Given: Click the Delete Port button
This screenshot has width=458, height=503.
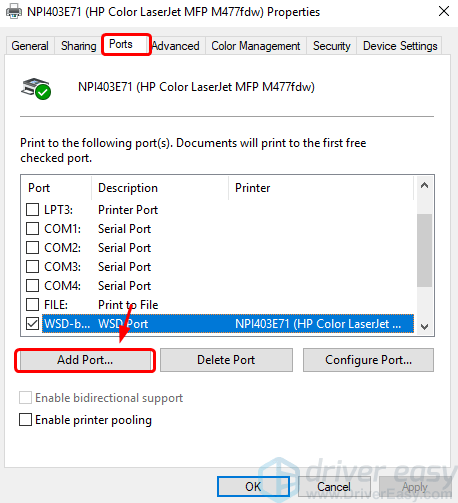Looking at the screenshot, I should pos(226,360).
